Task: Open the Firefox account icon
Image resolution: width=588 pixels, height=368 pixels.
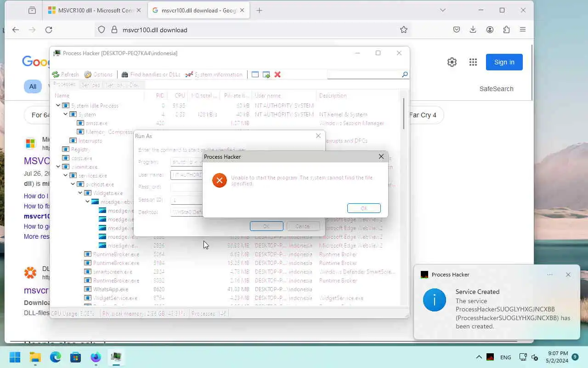Action: (490, 30)
